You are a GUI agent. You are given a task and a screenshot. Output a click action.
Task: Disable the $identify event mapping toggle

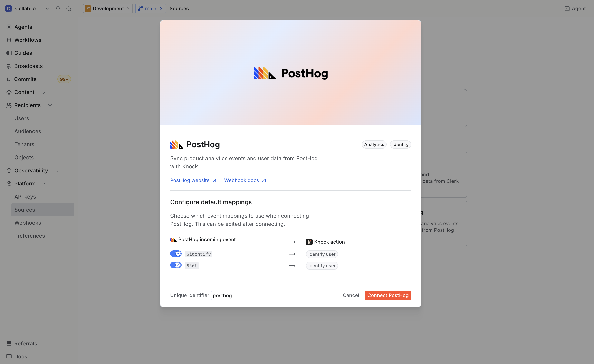pyautogui.click(x=176, y=254)
